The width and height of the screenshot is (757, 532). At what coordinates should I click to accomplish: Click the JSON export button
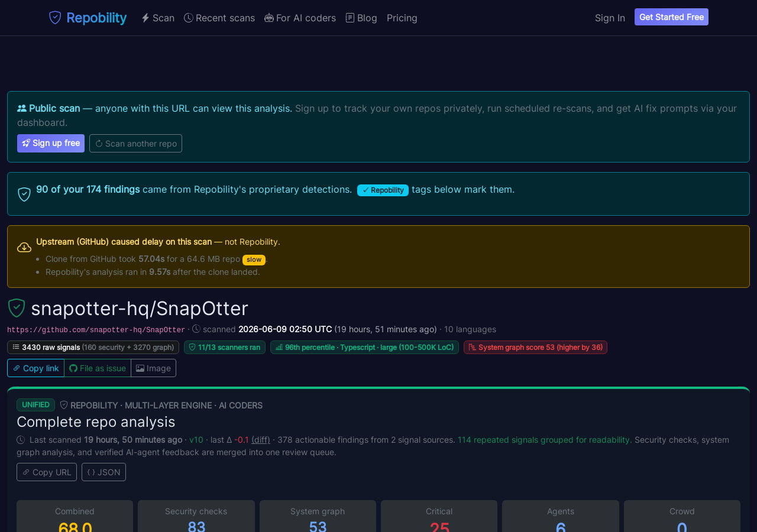(103, 472)
